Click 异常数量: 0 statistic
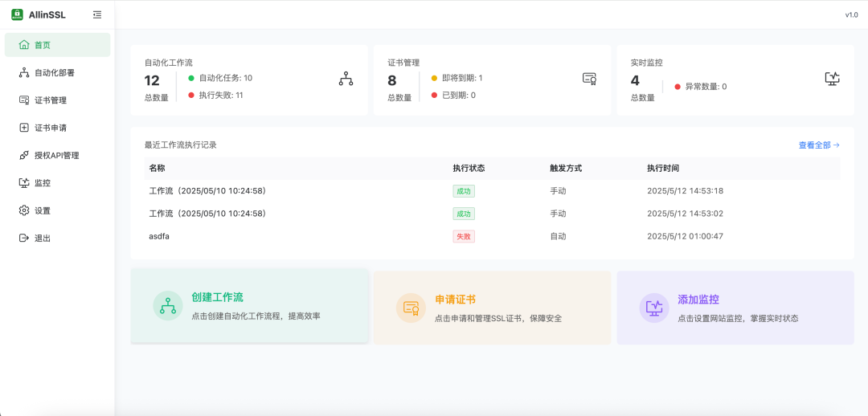This screenshot has height=416, width=868. point(700,86)
